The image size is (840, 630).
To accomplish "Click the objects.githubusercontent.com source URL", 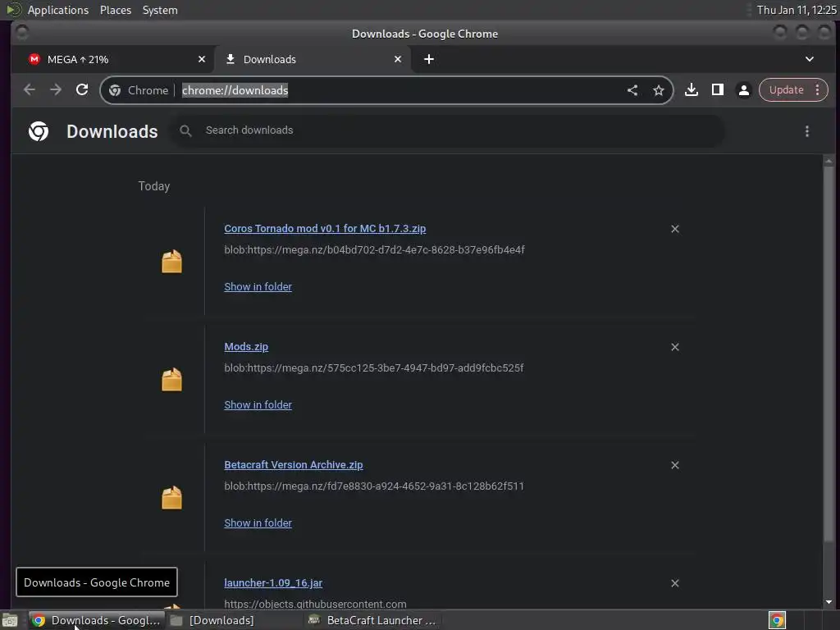I will [x=315, y=604].
